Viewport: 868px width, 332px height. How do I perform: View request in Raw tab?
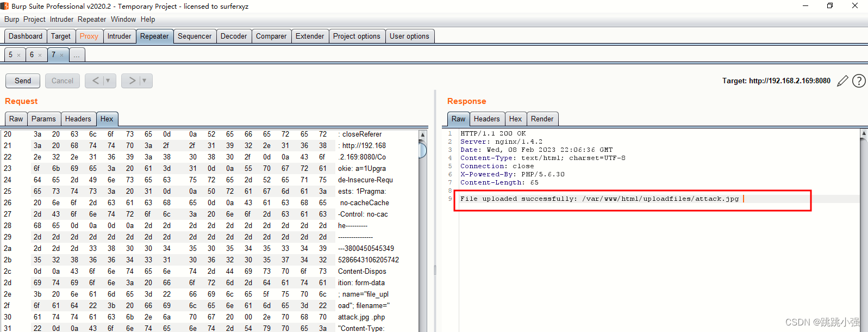point(16,119)
